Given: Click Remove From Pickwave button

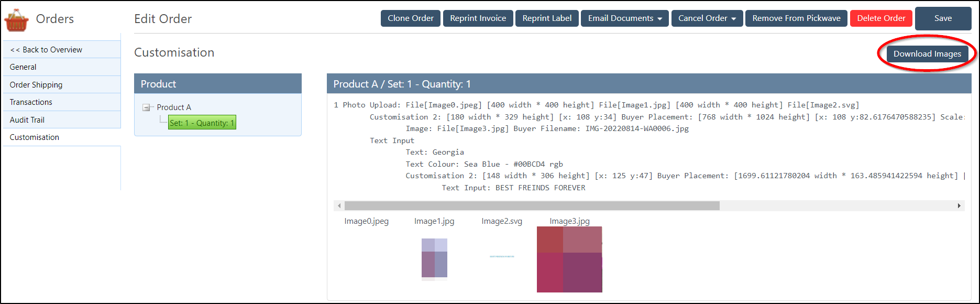Looking at the screenshot, I should tap(796, 18).
